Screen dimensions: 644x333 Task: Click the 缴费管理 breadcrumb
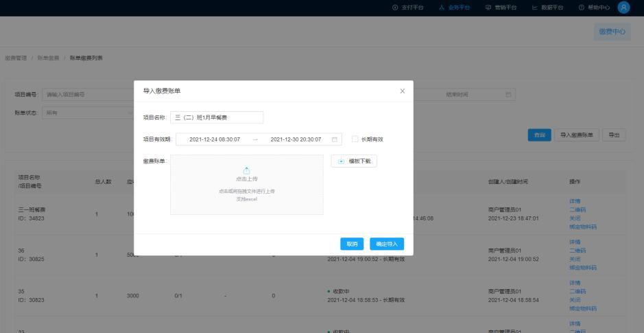(16, 58)
